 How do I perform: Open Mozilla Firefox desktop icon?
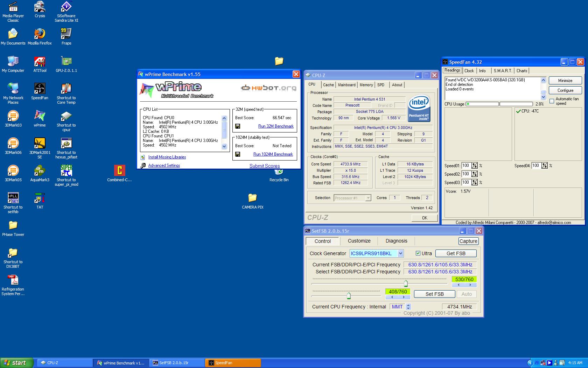[x=40, y=37]
